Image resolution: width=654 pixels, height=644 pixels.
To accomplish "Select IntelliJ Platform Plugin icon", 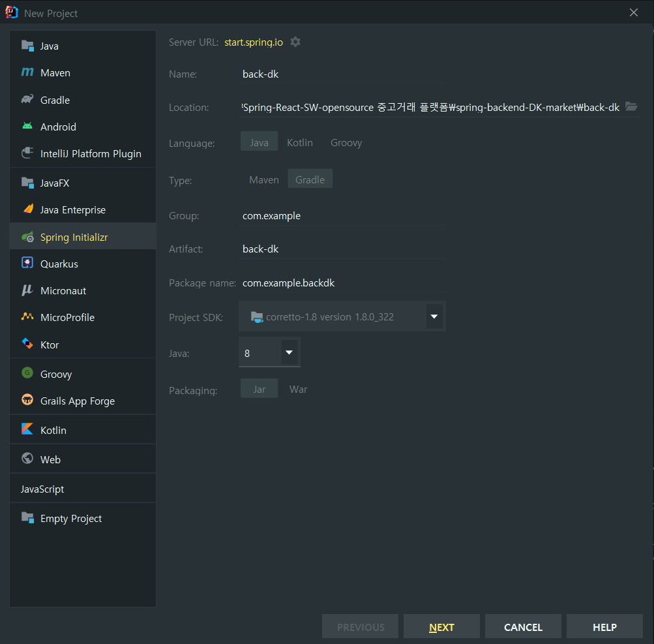I will 27,153.
